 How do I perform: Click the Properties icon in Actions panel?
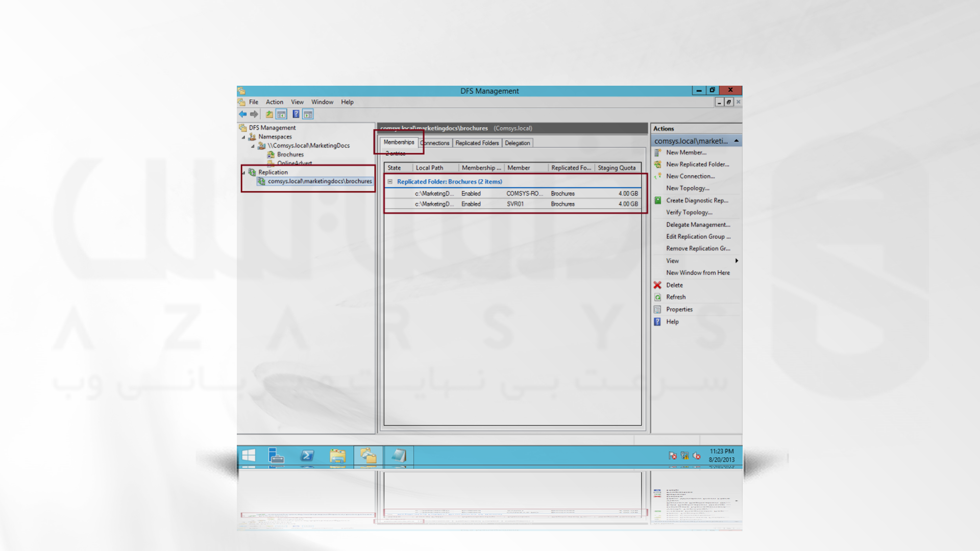(x=658, y=309)
